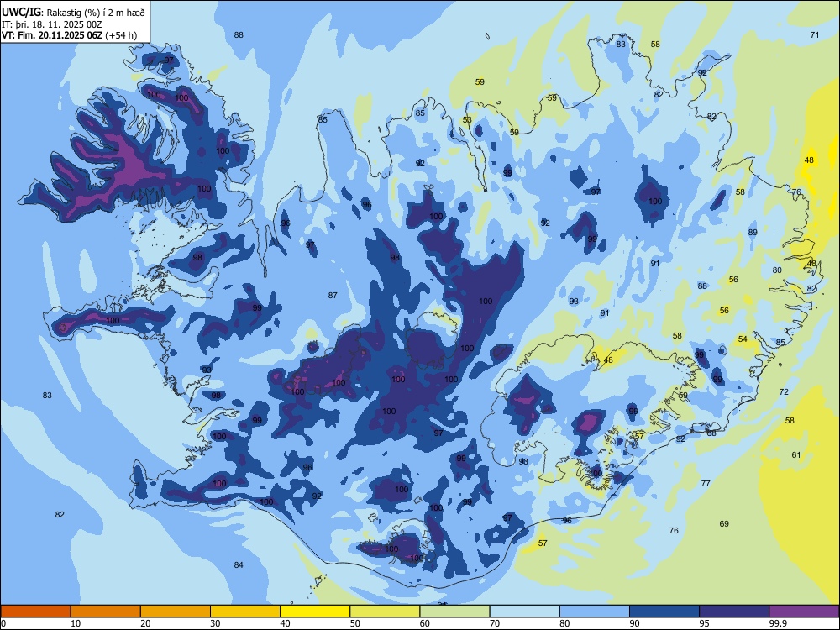
Task: Click the orange 10–20 legend swatch
Action: [x=106, y=612]
